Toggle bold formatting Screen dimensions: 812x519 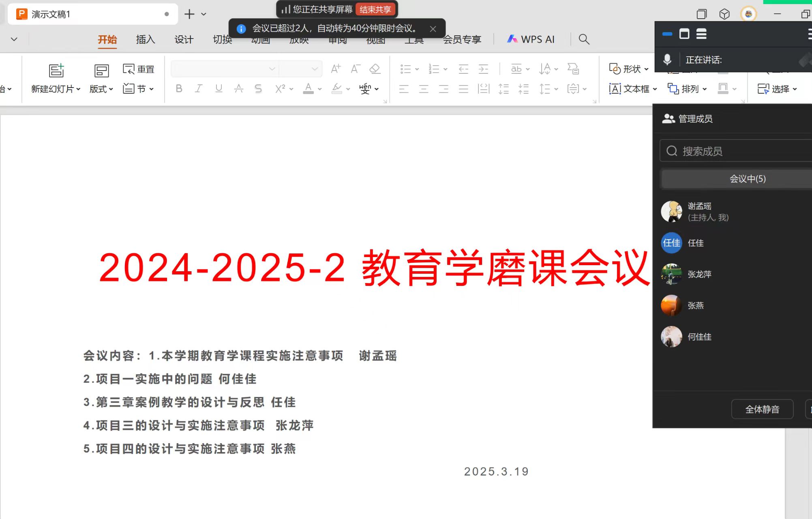[x=179, y=89]
